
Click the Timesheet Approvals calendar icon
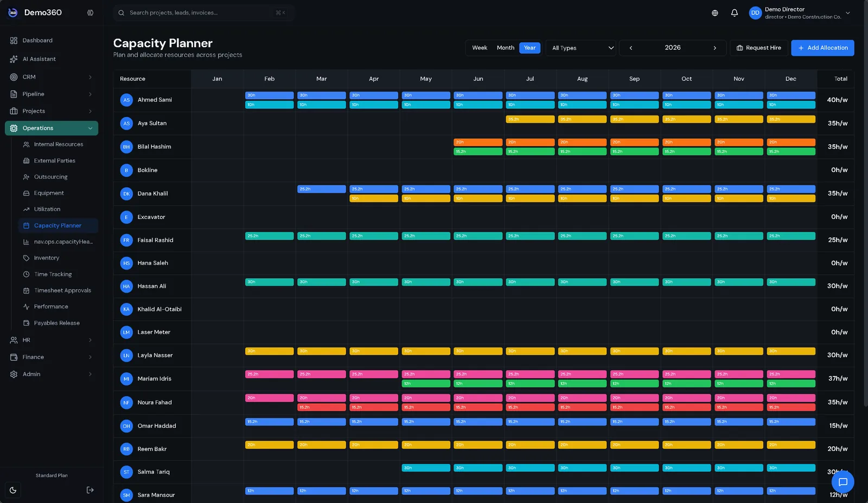(26, 291)
